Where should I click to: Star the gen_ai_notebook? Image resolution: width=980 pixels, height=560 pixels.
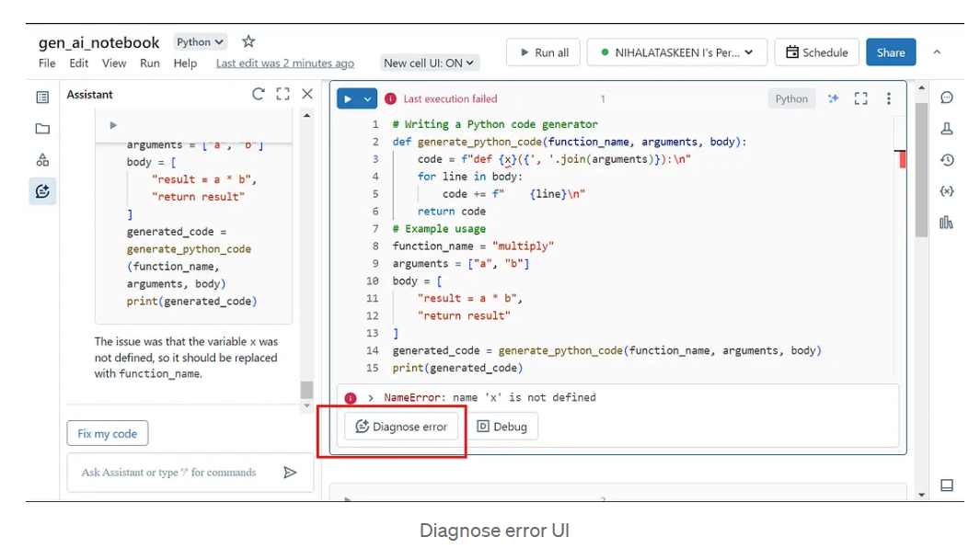click(247, 41)
